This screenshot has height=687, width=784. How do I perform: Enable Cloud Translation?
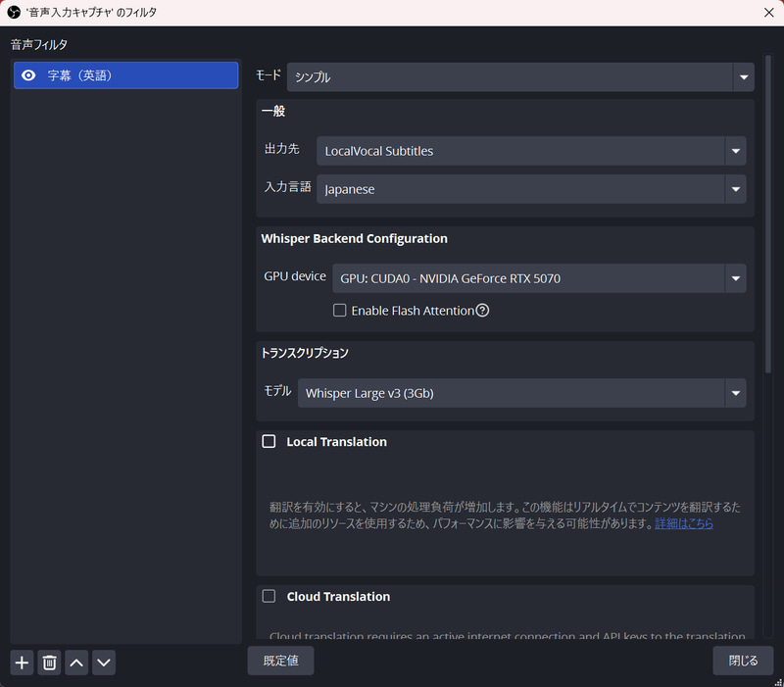pyautogui.click(x=269, y=596)
